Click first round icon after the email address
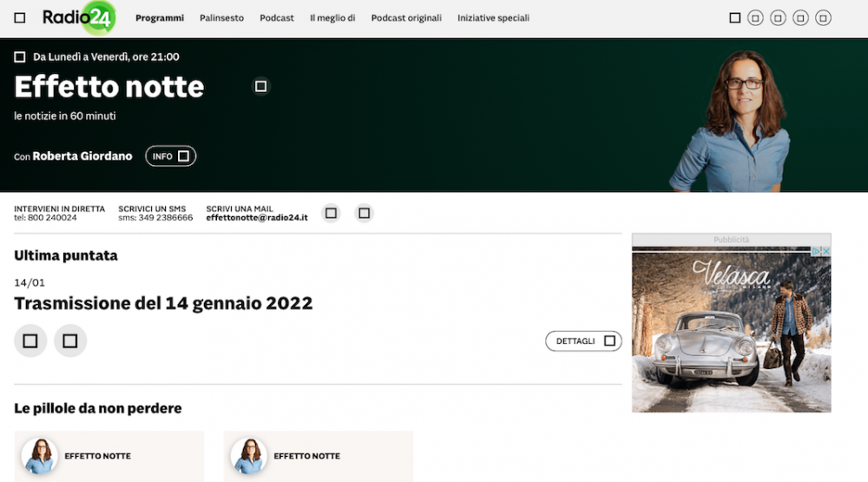 [331, 213]
